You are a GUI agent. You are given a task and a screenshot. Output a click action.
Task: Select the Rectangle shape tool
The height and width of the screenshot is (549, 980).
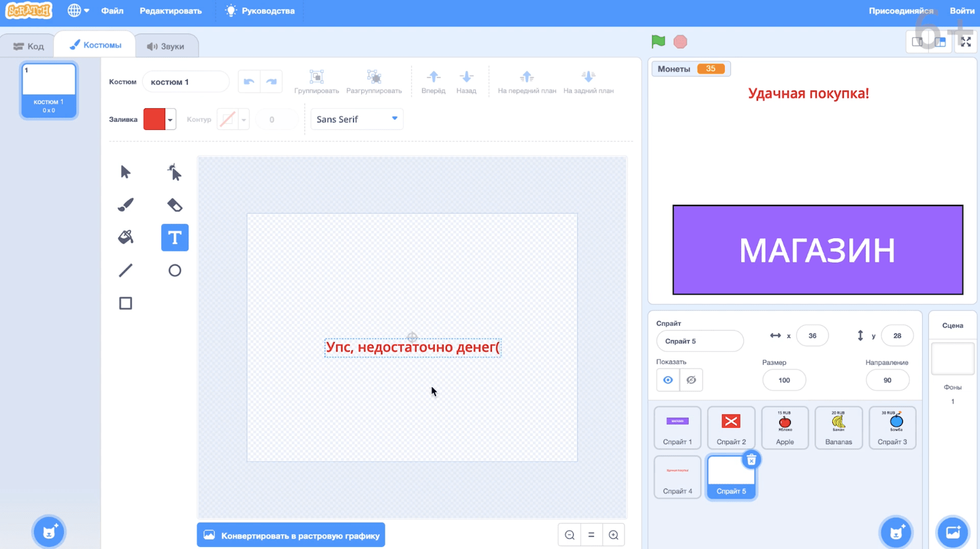point(126,303)
